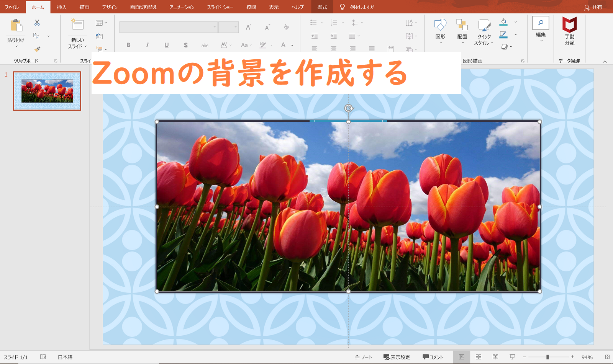Toggle underline formatting
The image size is (613, 364).
pos(167,45)
